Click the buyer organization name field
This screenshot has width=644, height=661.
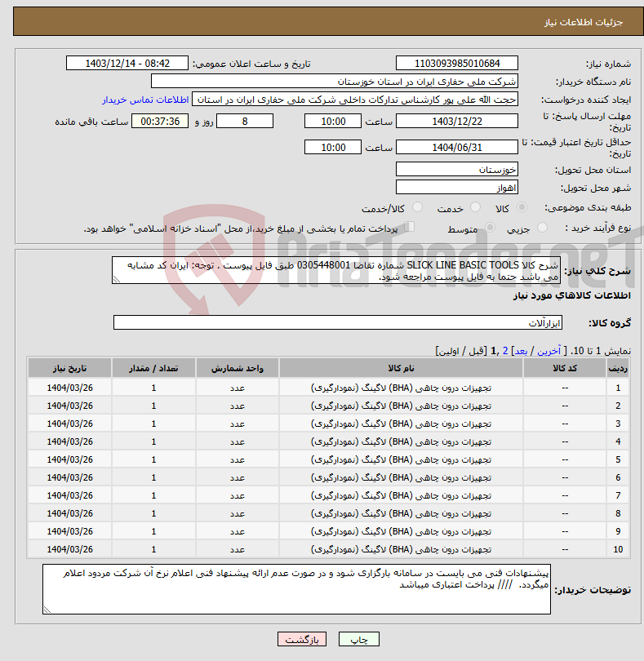tap(335, 82)
